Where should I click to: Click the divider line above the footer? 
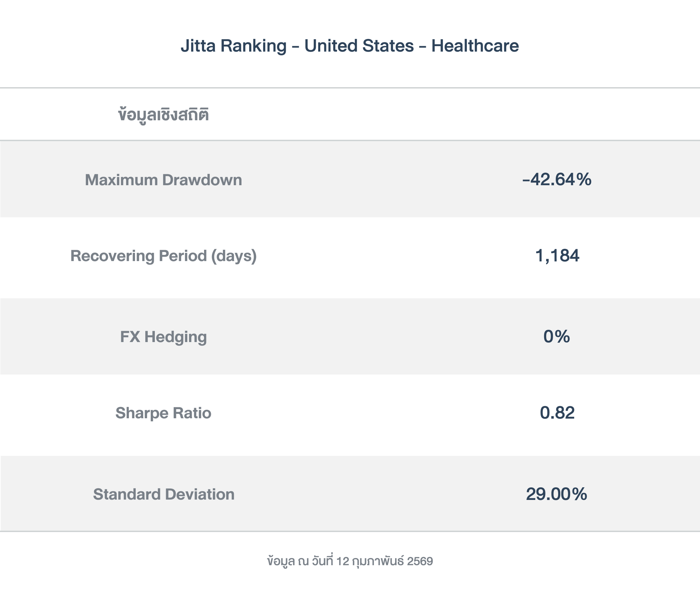click(x=350, y=531)
